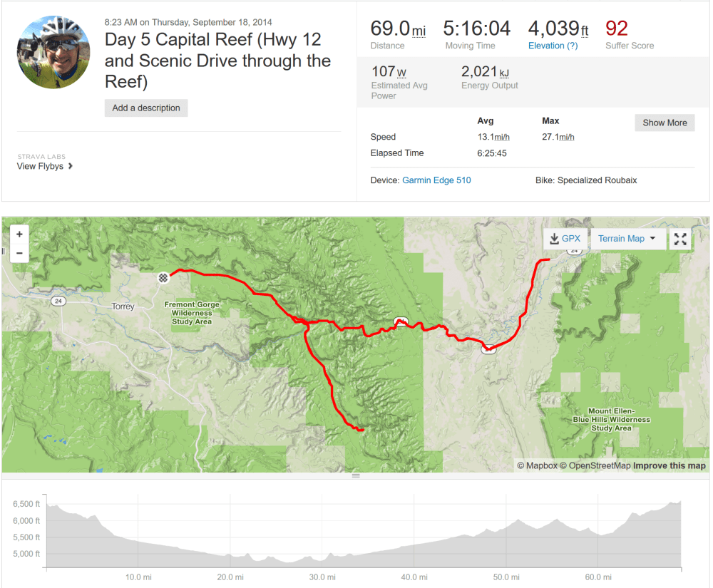Click the GPX download icon
This screenshot has width=713, height=588.
554,238
